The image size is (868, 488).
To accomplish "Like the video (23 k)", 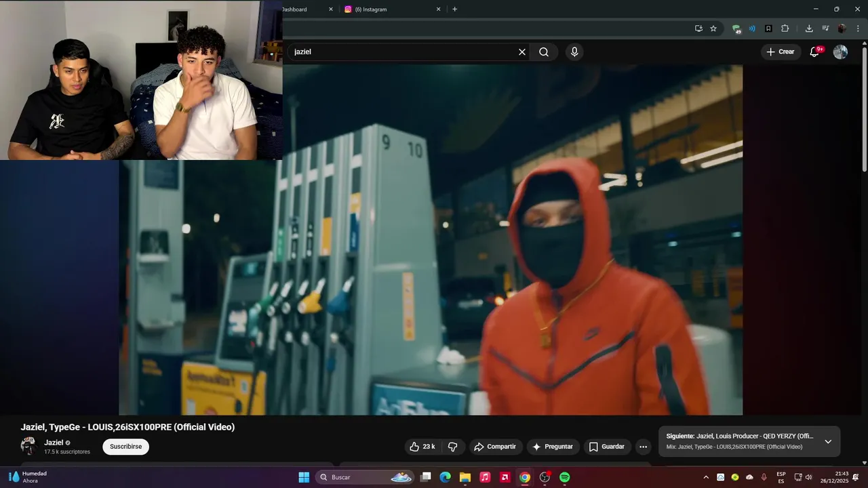I will [x=424, y=447].
